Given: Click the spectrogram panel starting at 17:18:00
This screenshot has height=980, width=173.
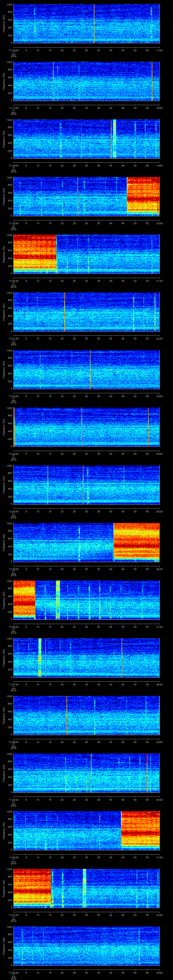Looking at the screenshot, I should coord(86,139).
